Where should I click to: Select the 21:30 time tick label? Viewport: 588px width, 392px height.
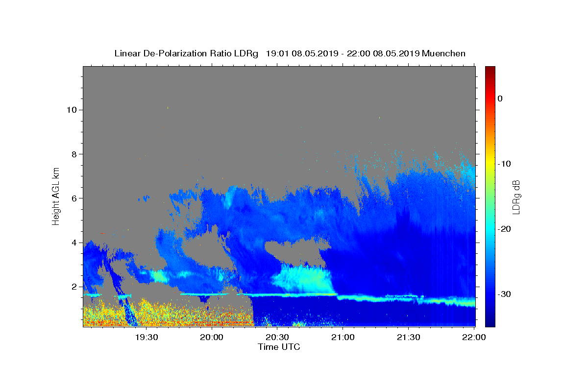(x=408, y=337)
